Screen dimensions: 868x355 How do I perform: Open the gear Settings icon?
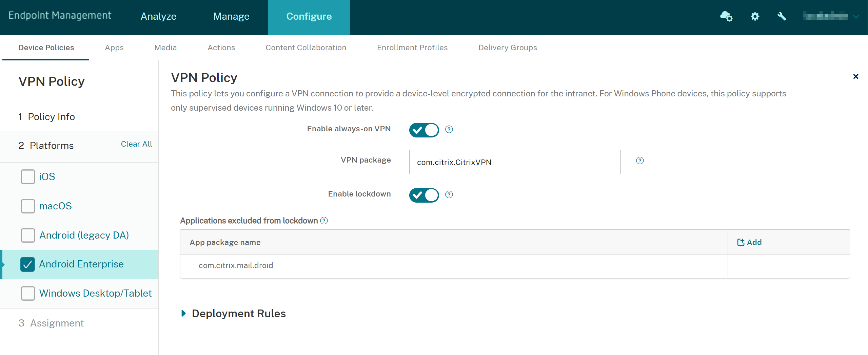tap(755, 16)
